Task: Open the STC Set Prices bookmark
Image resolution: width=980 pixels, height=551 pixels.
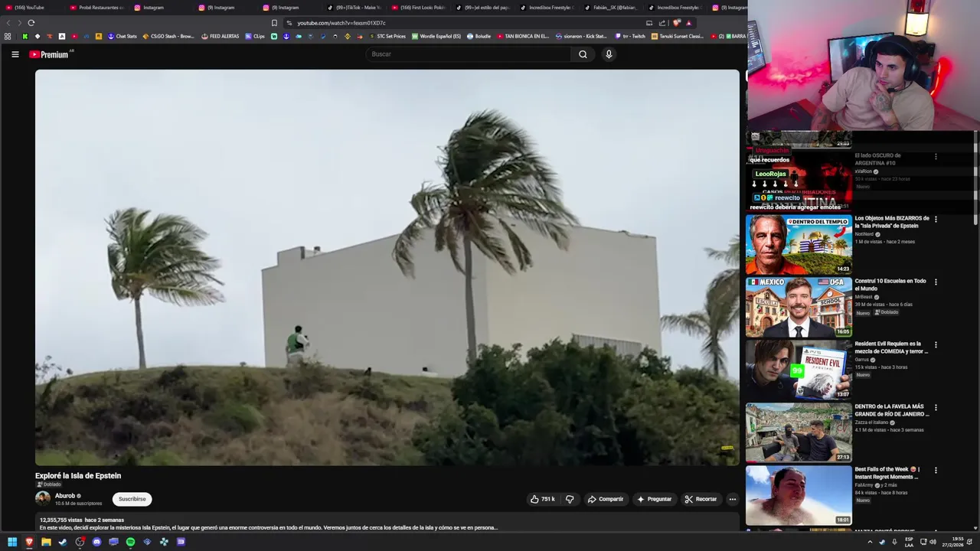Action: tap(387, 36)
